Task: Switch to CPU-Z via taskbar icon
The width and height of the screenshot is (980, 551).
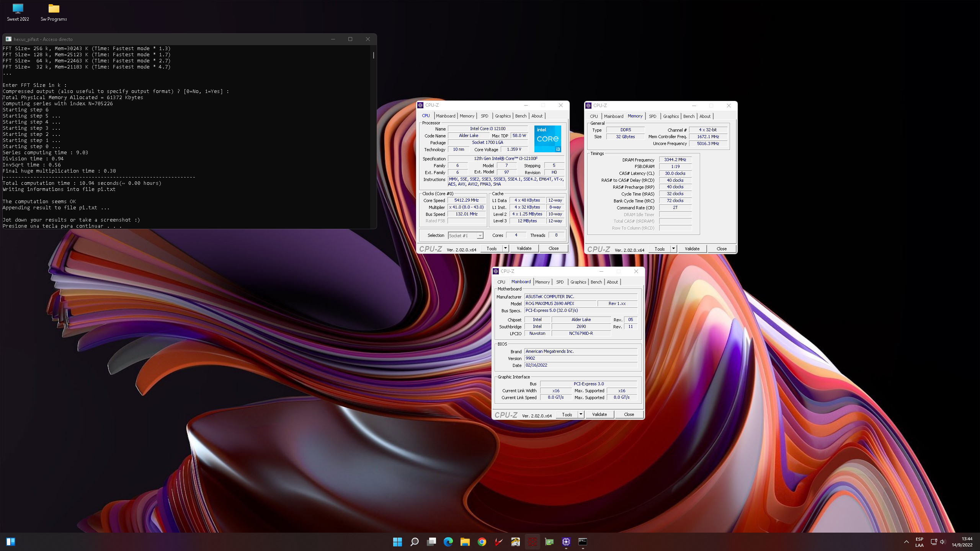Action: pos(566,542)
